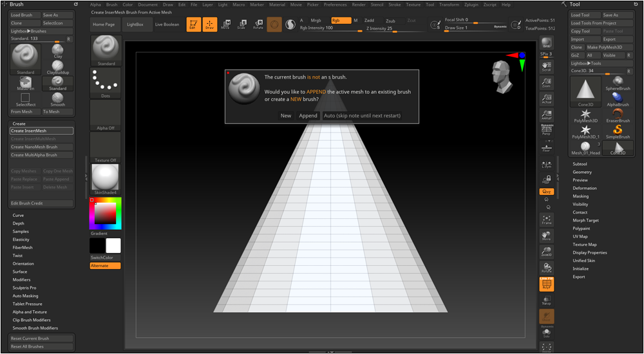Open the Preferences menu
Image resolution: width=644 pixels, height=354 pixels.
(335, 5)
